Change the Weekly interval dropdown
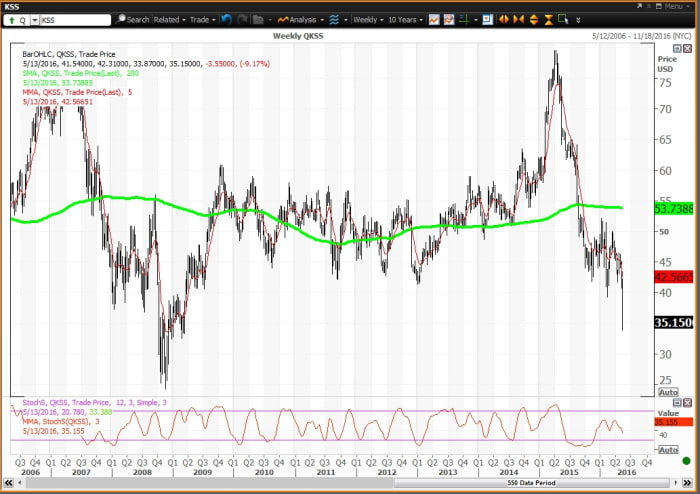Image resolution: width=700 pixels, height=494 pixels. (x=368, y=19)
